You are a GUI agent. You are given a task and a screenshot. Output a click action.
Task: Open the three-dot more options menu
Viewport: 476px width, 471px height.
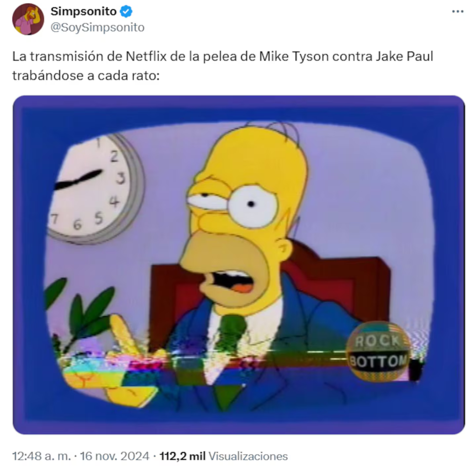(x=457, y=12)
